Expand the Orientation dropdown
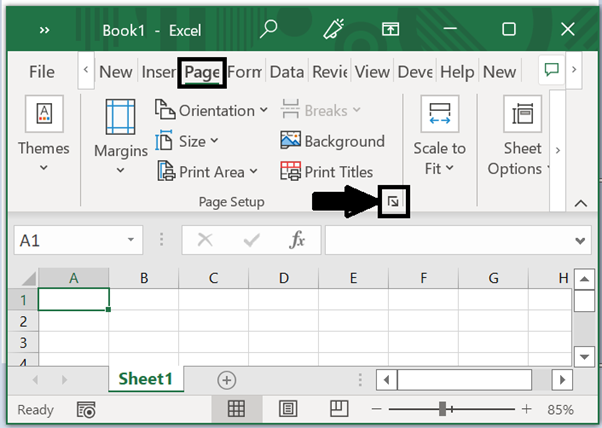This screenshot has width=602, height=428. tap(211, 110)
